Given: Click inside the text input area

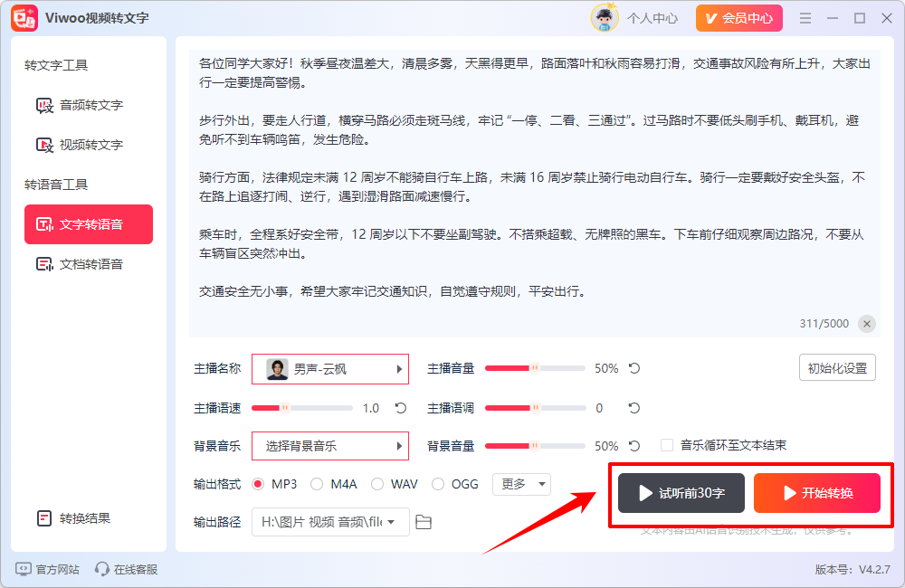Looking at the screenshot, I should pos(535,194).
